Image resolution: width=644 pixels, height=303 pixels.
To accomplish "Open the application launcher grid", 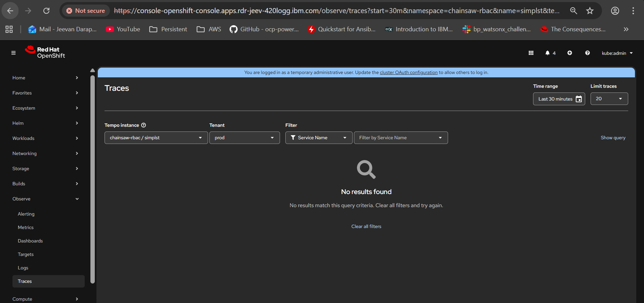I will pos(531,53).
